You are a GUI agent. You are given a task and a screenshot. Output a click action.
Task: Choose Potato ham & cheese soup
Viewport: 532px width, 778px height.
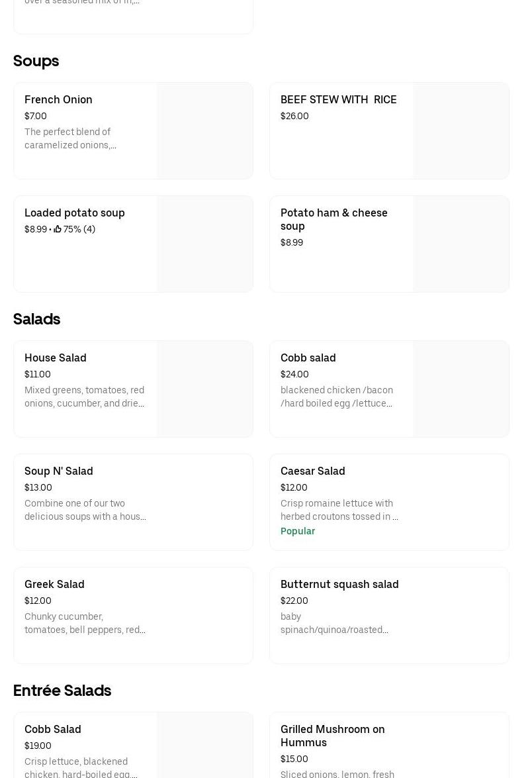(333, 219)
